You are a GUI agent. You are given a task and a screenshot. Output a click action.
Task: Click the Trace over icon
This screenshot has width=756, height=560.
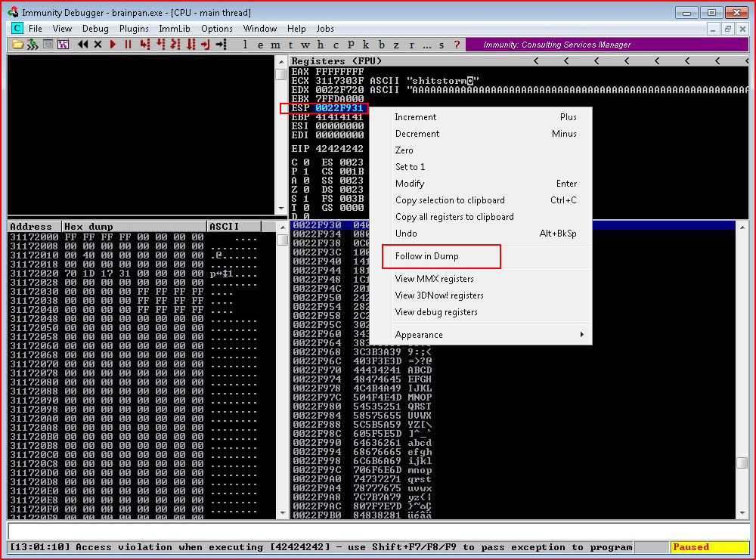pyautogui.click(x=191, y=45)
